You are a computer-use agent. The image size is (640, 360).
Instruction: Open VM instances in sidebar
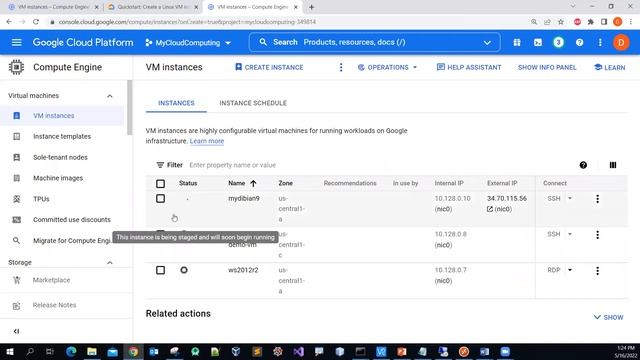62,116
